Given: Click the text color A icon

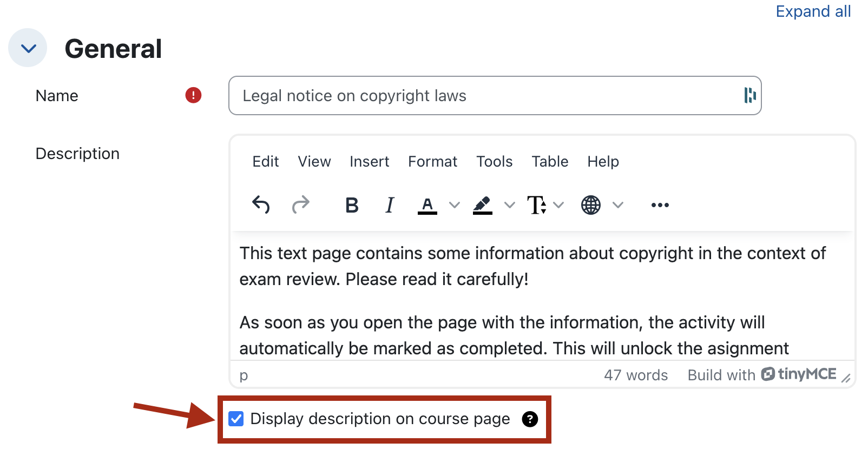Looking at the screenshot, I should pos(427,205).
